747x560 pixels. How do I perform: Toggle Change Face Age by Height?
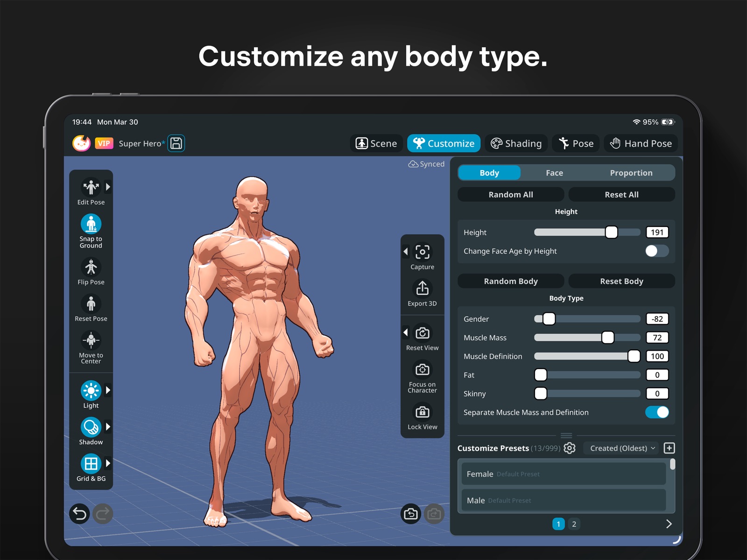pos(657,251)
